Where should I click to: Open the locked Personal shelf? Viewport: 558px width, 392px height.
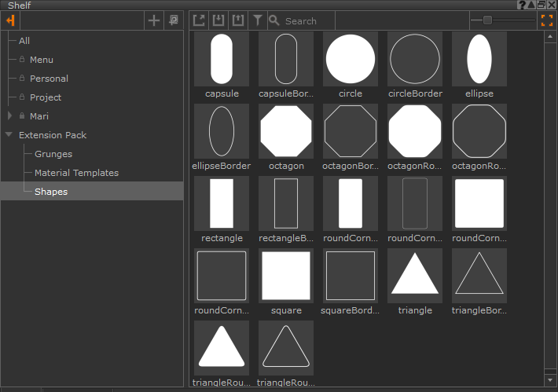click(49, 79)
